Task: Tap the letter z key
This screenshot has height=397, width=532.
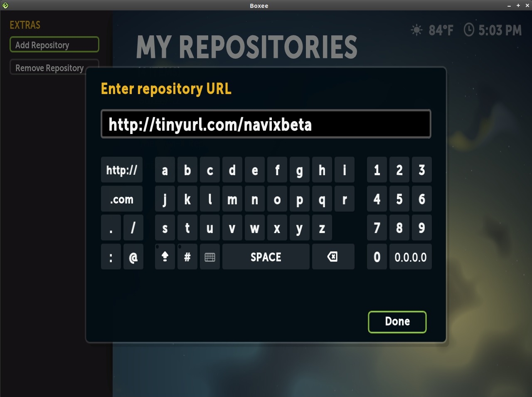Action: [322, 228]
